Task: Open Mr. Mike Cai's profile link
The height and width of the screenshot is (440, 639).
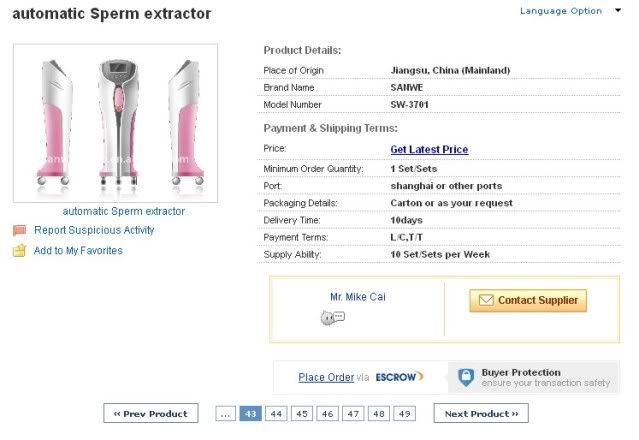Action: pyautogui.click(x=357, y=297)
